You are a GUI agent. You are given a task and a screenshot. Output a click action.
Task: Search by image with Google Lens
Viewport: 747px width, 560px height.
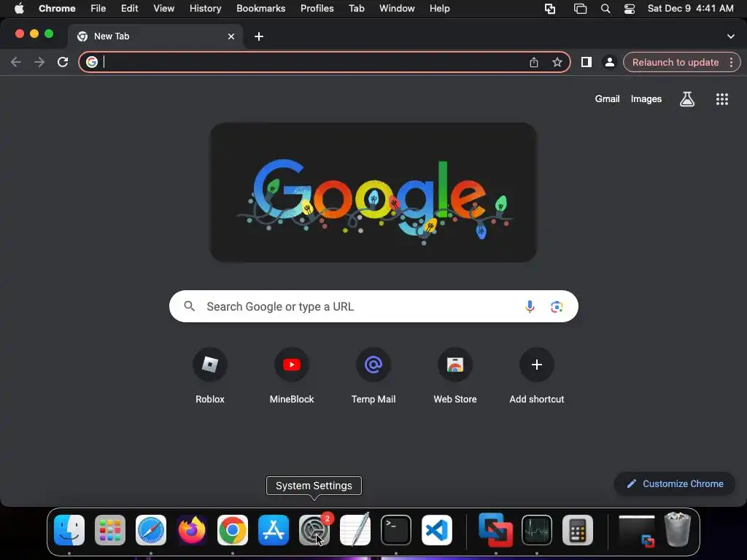557,307
